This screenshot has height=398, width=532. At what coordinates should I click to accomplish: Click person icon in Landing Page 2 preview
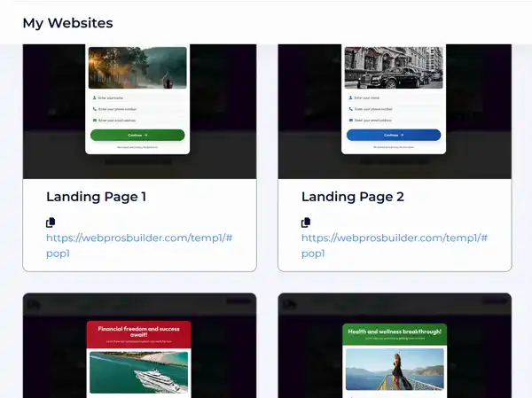350,98
